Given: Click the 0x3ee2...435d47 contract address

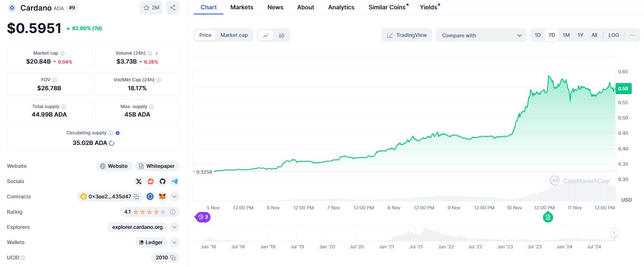Looking at the screenshot, I should (x=110, y=197).
